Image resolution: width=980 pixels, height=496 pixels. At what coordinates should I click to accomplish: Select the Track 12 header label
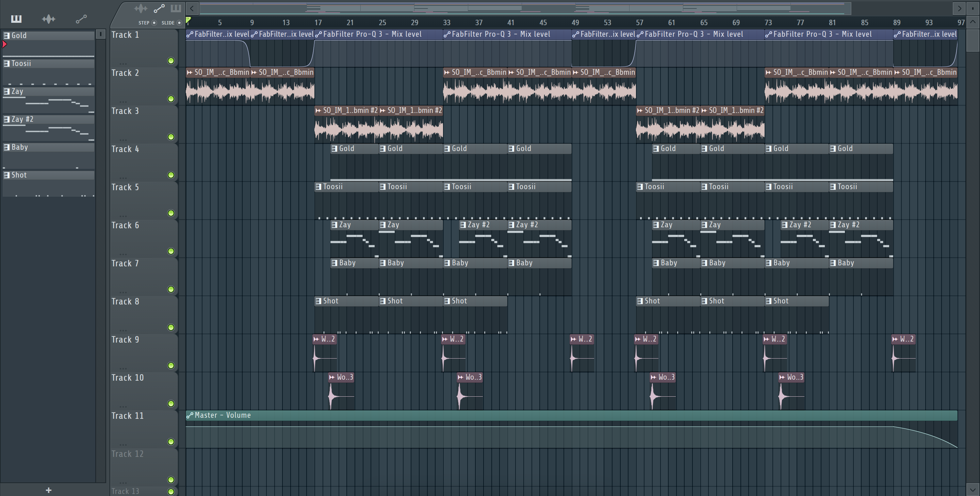[128, 454]
